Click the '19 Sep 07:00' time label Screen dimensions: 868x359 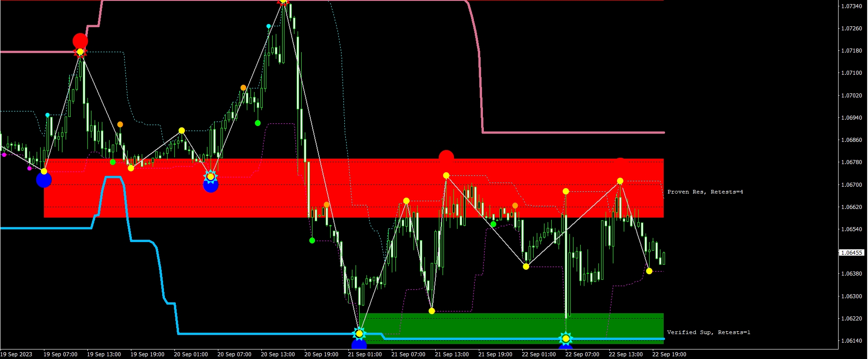tap(60, 354)
